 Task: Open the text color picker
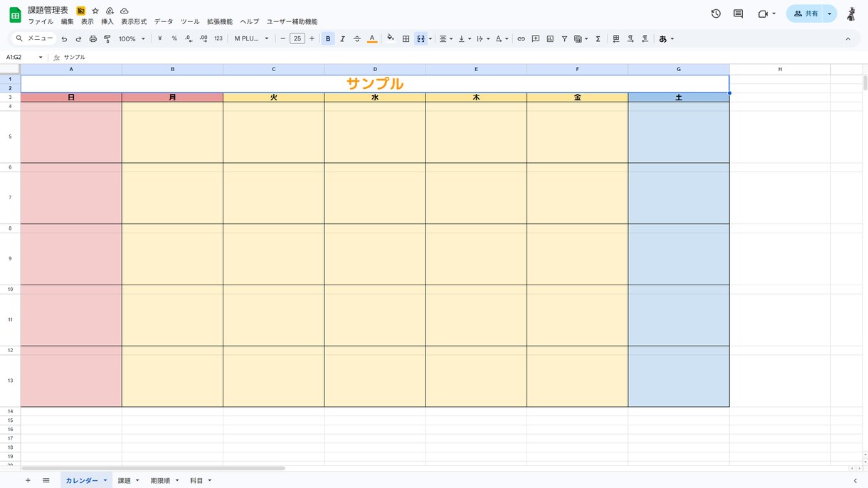pyautogui.click(x=371, y=39)
